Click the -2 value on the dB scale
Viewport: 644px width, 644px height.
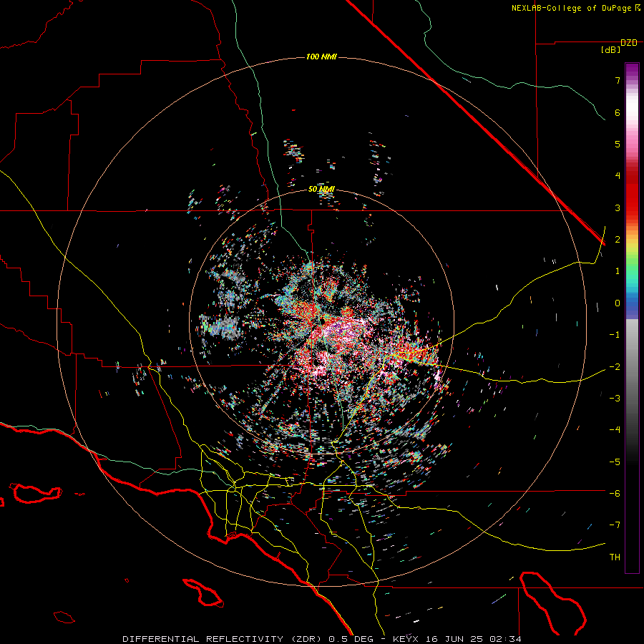pyautogui.click(x=615, y=367)
